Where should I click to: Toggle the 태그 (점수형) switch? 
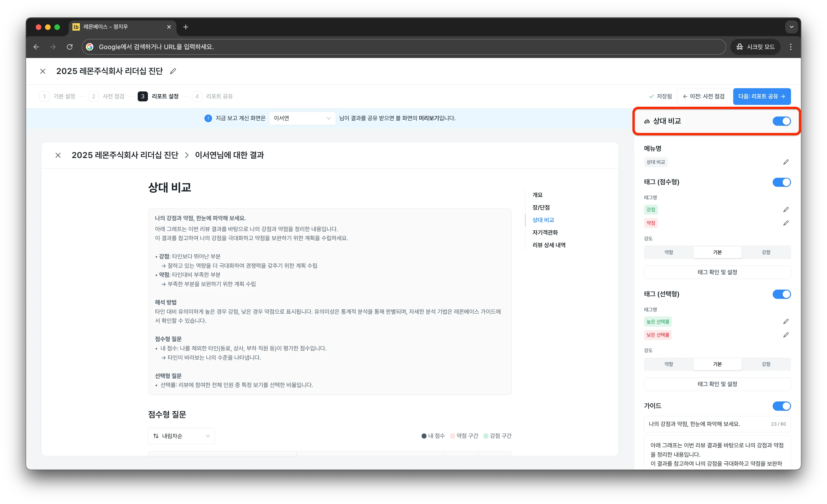point(781,182)
